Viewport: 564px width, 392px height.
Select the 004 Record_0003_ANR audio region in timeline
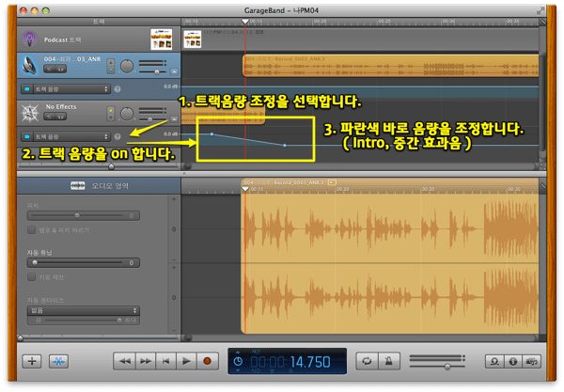tap(391, 66)
